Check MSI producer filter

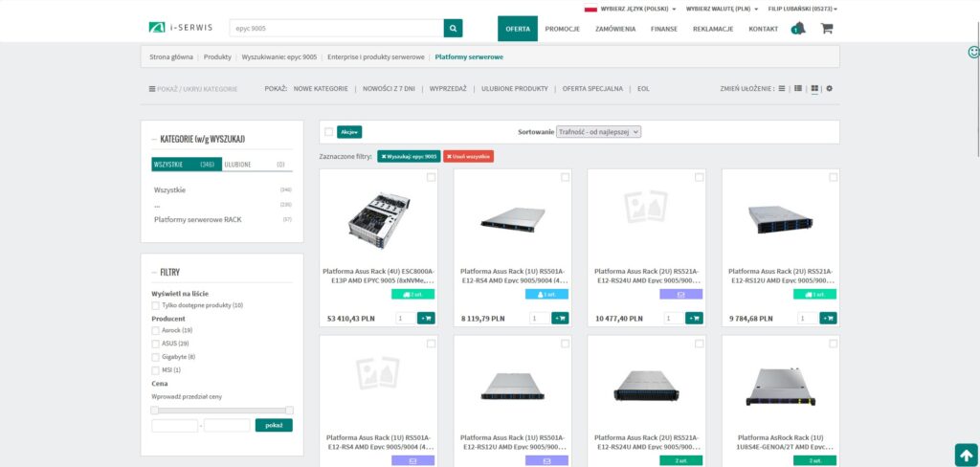point(156,370)
